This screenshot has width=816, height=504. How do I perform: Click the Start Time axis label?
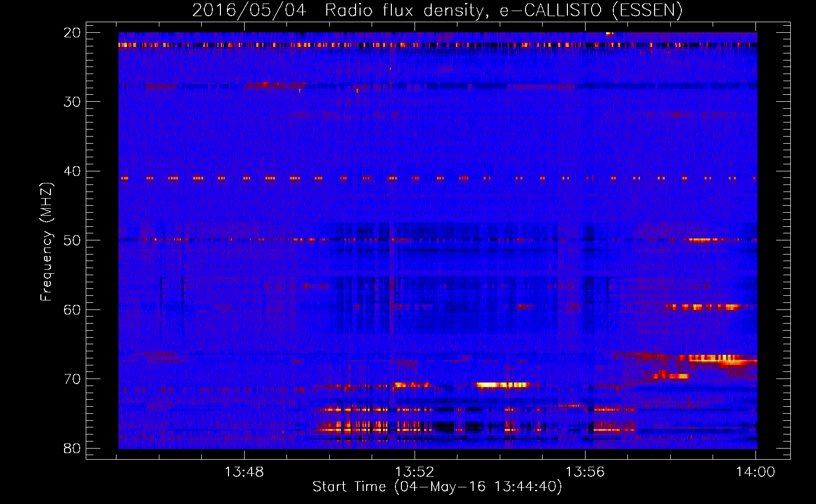[x=437, y=487]
